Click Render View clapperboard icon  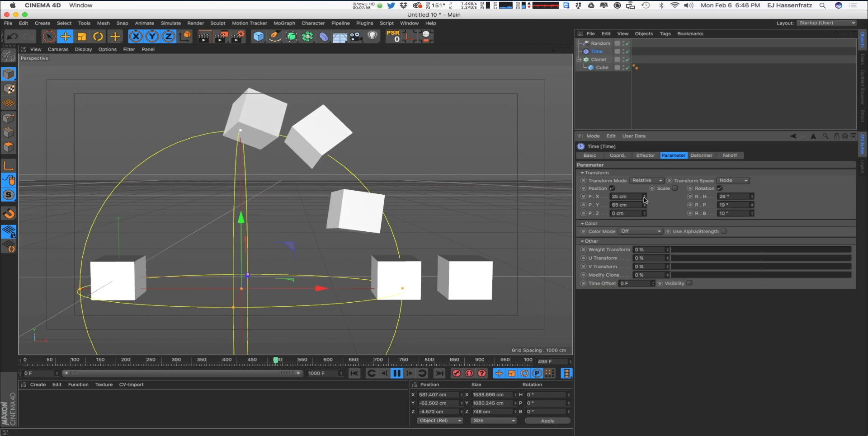tap(204, 37)
